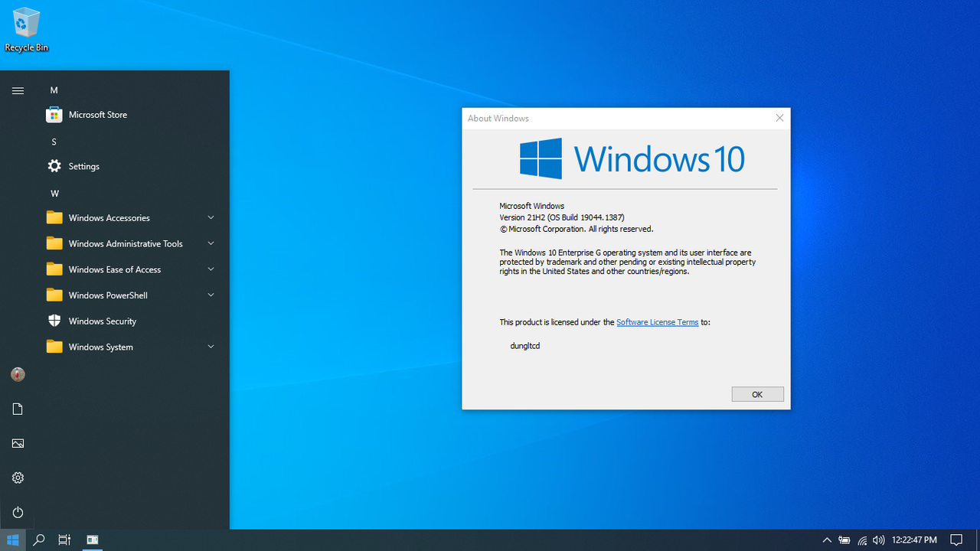980x551 pixels.
Task: Click the licensed user name dungltcd
Action: 524,346
